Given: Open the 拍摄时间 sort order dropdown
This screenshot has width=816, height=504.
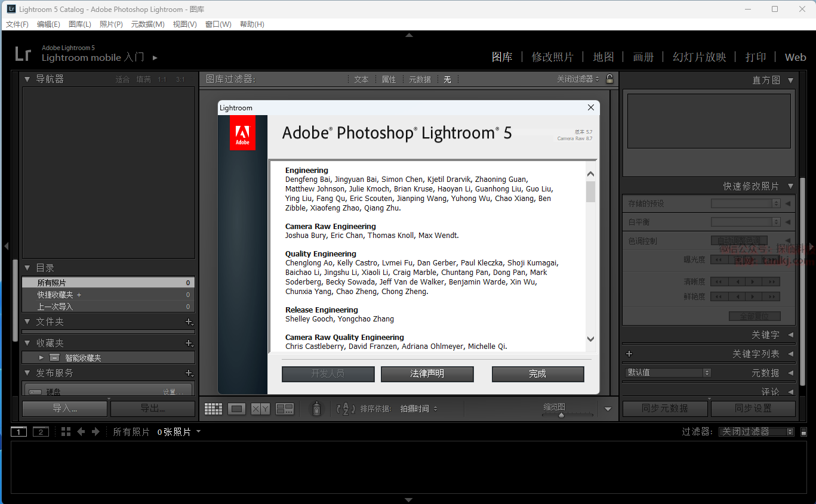Looking at the screenshot, I should pos(418,409).
